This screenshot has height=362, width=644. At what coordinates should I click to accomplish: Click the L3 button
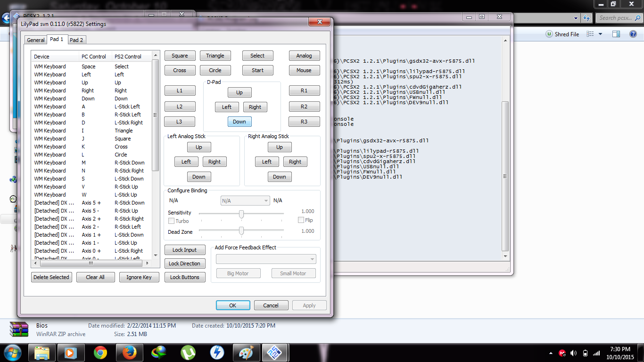point(179,122)
